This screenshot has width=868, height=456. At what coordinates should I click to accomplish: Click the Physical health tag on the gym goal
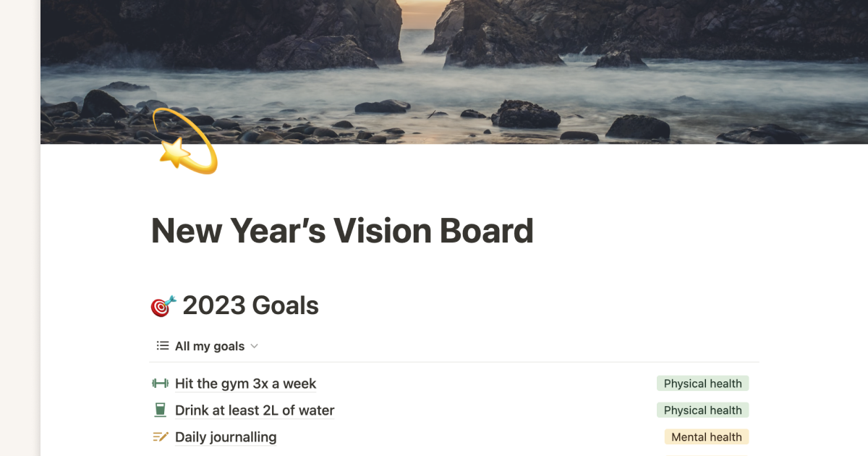702,383
